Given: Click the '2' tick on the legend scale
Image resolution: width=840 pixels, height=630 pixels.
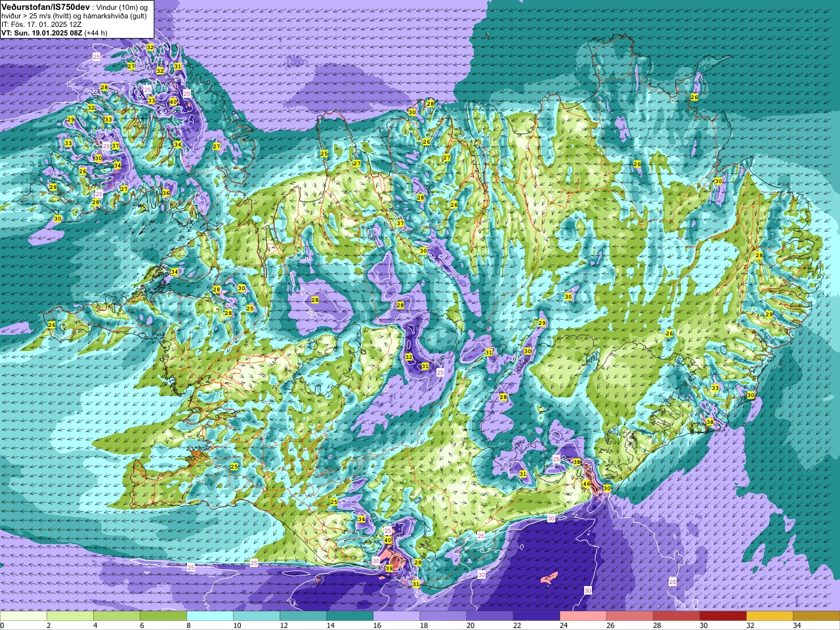Looking at the screenshot, I should [x=47, y=625].
